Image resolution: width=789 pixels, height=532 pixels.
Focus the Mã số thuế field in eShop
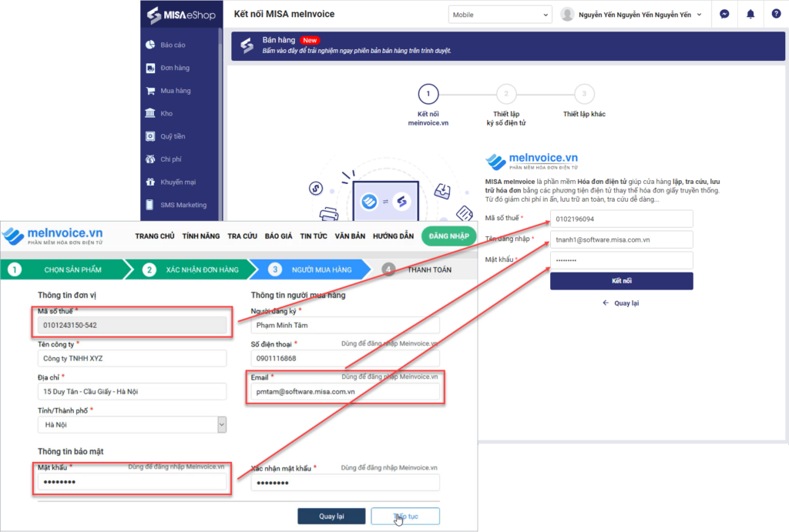(622, 219)
